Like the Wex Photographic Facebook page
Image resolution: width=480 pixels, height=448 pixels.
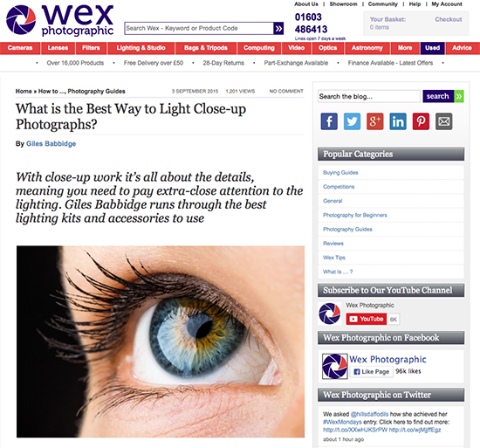[371, 371]
